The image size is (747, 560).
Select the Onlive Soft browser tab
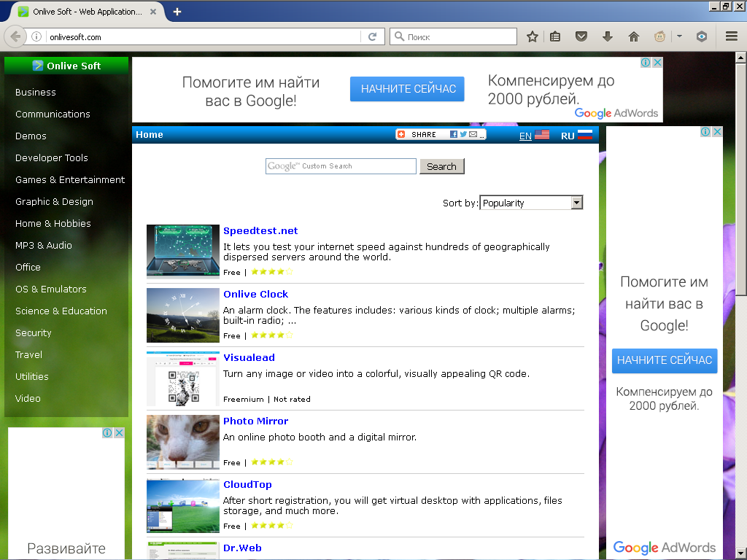(87, 12)
